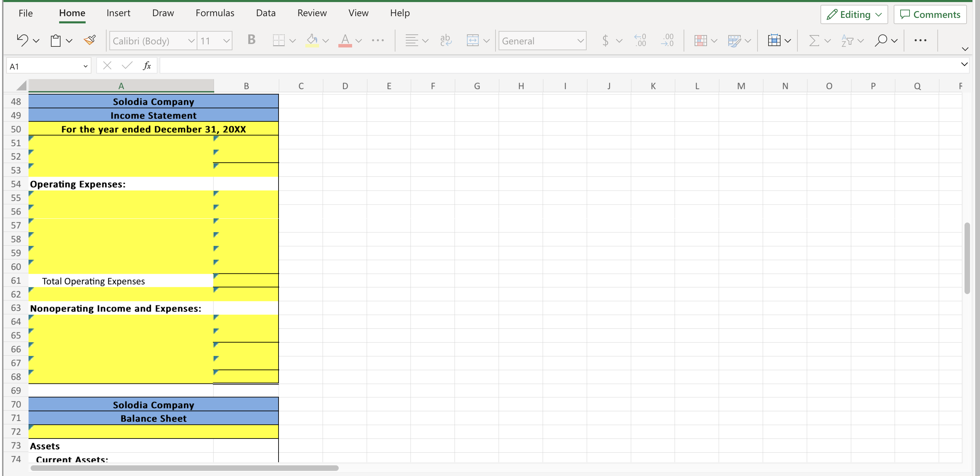Open the General number format dropdown

(x=542, y=40)
